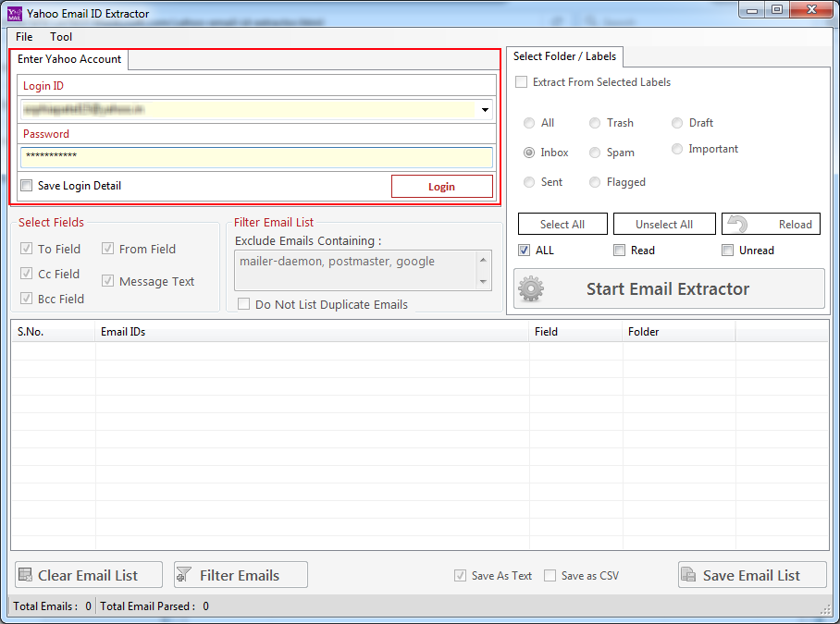
Task: Click the Yahoo Mail app icon in title bar
Action: tap(15, 13)
